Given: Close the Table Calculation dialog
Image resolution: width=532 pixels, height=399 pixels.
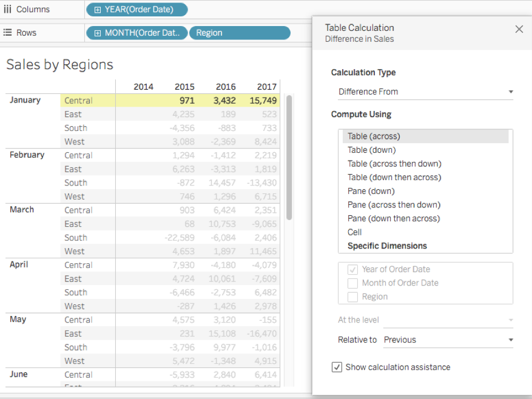Looking at the screenshot, I should pyautogui.click(x=519, y=29).
